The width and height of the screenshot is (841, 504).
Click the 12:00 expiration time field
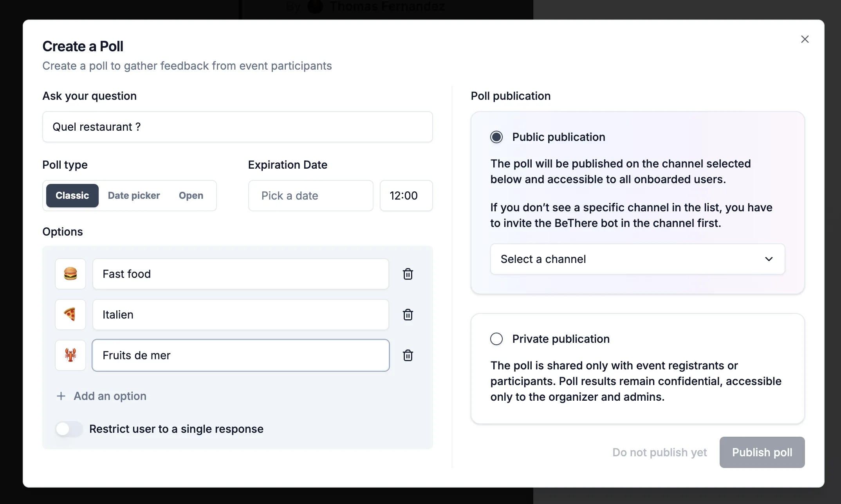[406, 196]
